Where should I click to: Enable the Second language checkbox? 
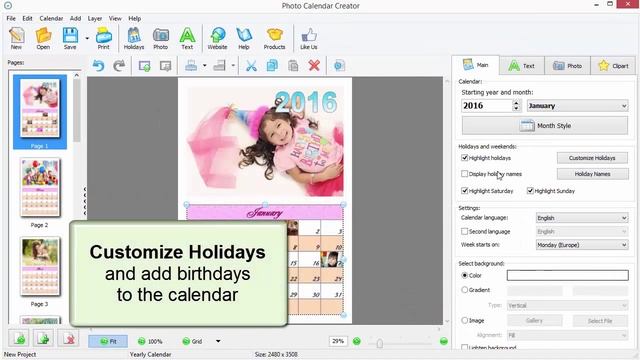pyautogui.click(x=464, y=231)
